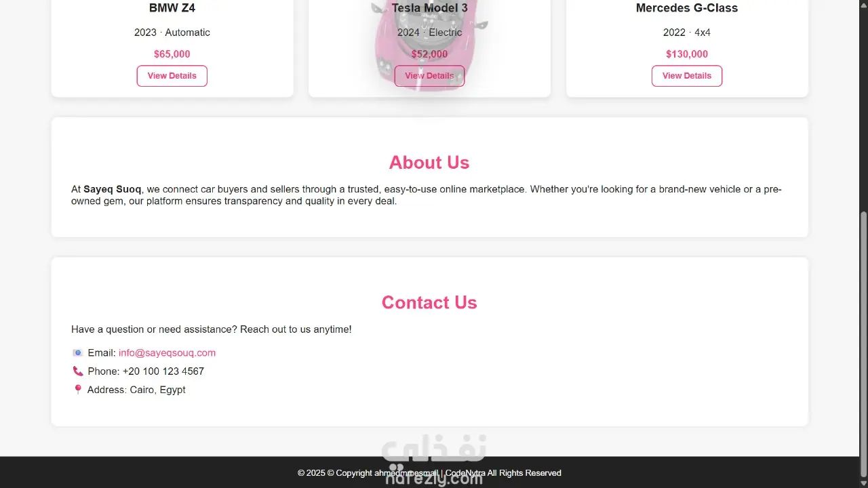Click the email envelope icon
The height and width of the screenshot is (488, 868).
tap(78, 353)
